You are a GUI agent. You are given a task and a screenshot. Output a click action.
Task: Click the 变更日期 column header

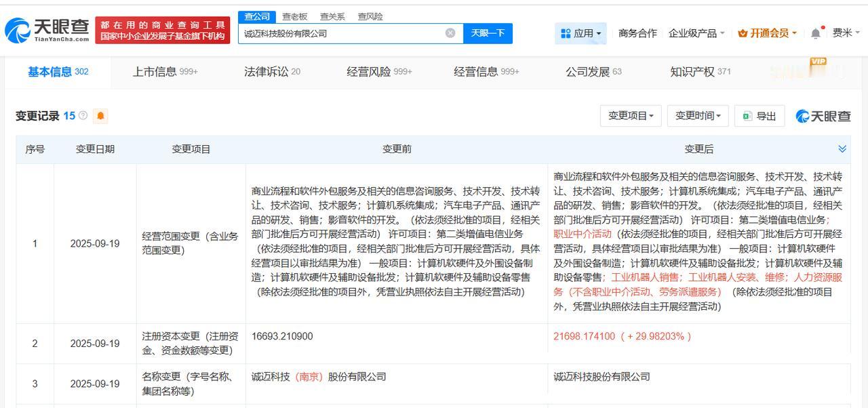point(95,149)
